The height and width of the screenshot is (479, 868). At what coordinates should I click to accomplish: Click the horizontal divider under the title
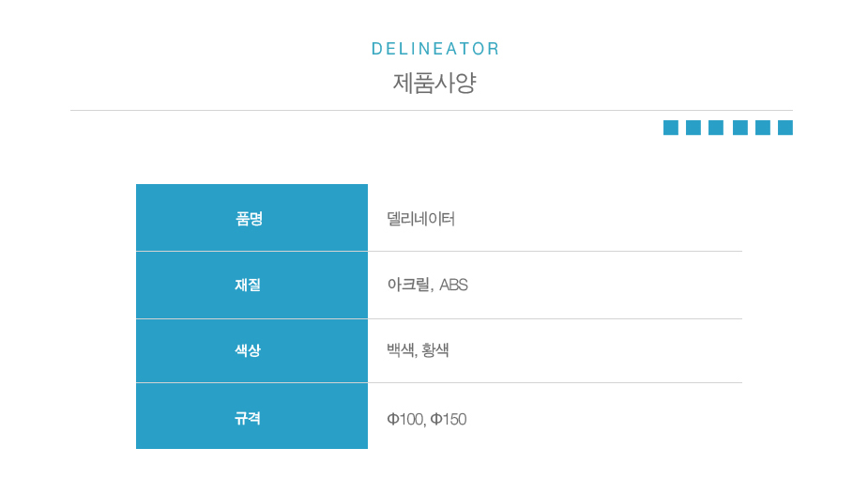click(x=432, y=111)
